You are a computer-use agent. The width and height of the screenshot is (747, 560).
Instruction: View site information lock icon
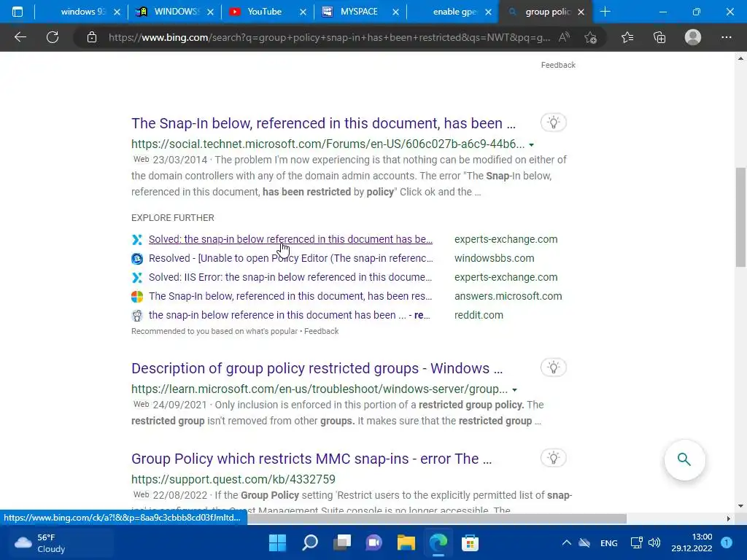(x=92, y=37)
